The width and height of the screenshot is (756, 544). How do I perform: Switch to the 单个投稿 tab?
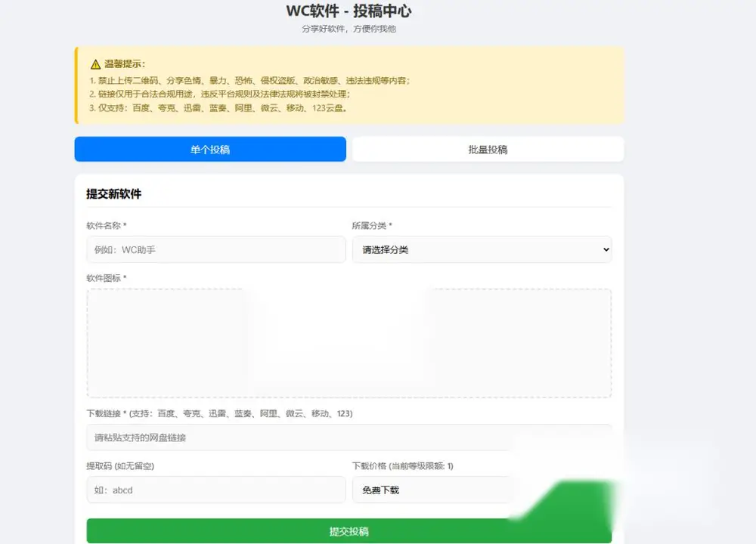[210, 150]
